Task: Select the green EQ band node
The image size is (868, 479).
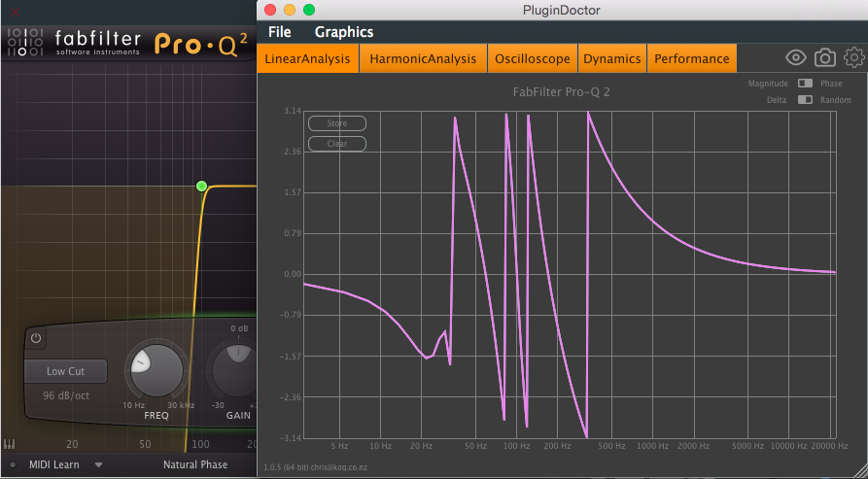Action: (x=201, y=186)
